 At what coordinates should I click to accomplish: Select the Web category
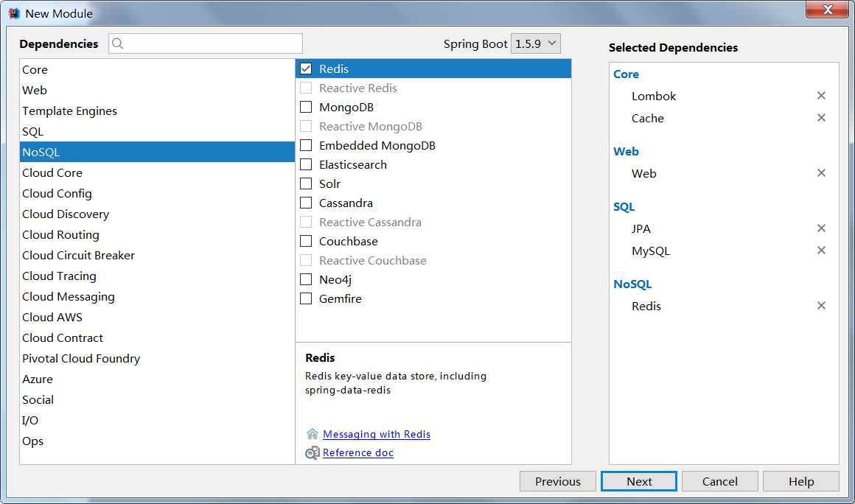point(157,91)
